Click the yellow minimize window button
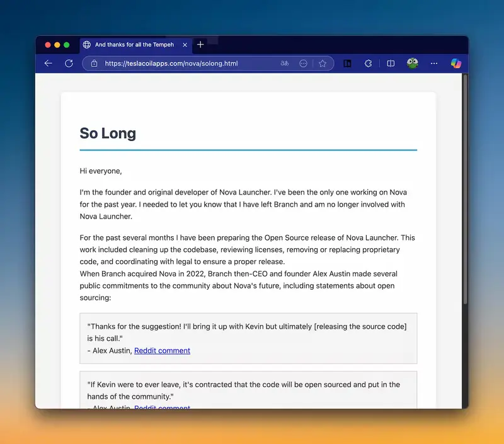This screenshot has height=444, width=504. 57,45
